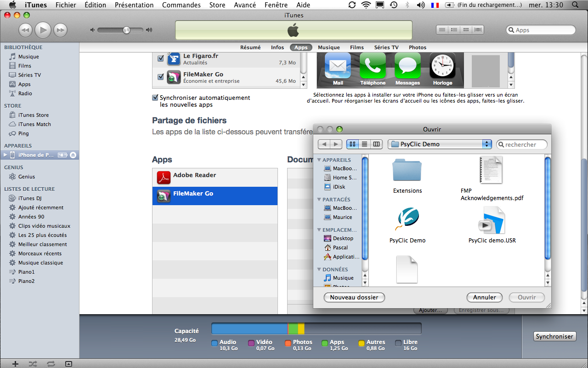Click the iTunes search field
This screenshot has height=368, width=588.
[541, 30]
